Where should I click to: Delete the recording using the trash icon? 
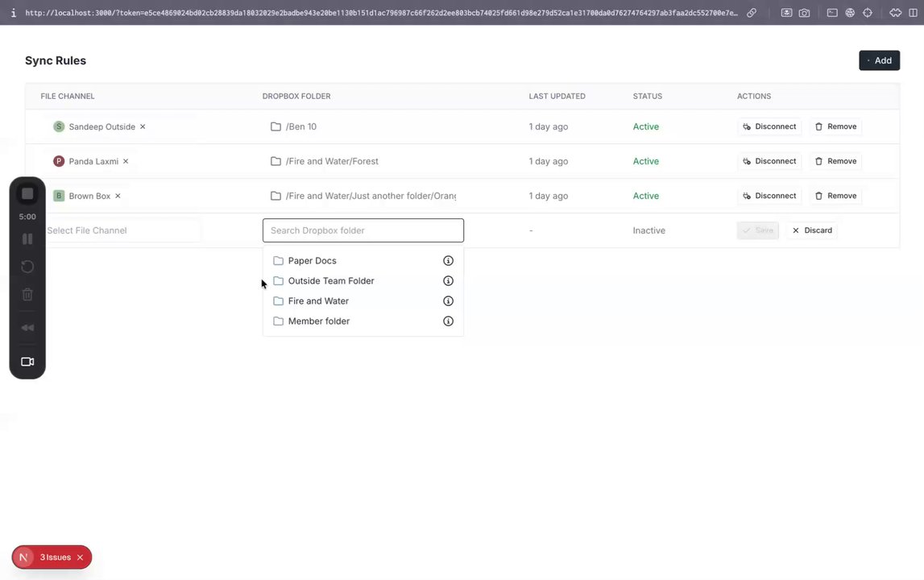[27, 295]
